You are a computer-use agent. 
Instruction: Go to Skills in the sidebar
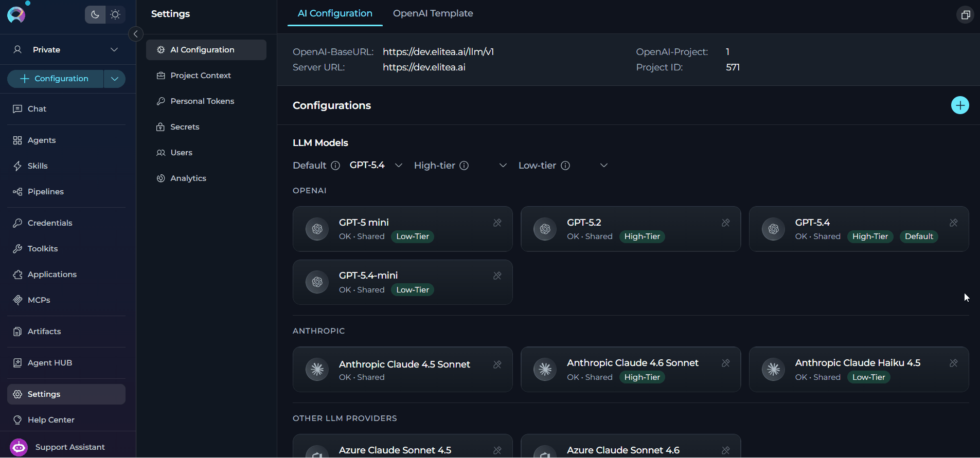(x=66, y=166)
